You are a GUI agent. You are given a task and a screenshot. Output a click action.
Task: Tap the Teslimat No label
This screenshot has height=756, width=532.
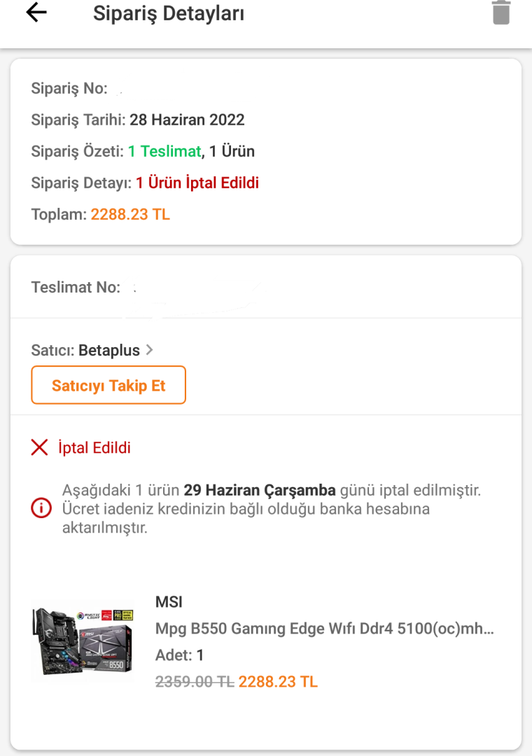pyautogui.click(x=76, y=287)
